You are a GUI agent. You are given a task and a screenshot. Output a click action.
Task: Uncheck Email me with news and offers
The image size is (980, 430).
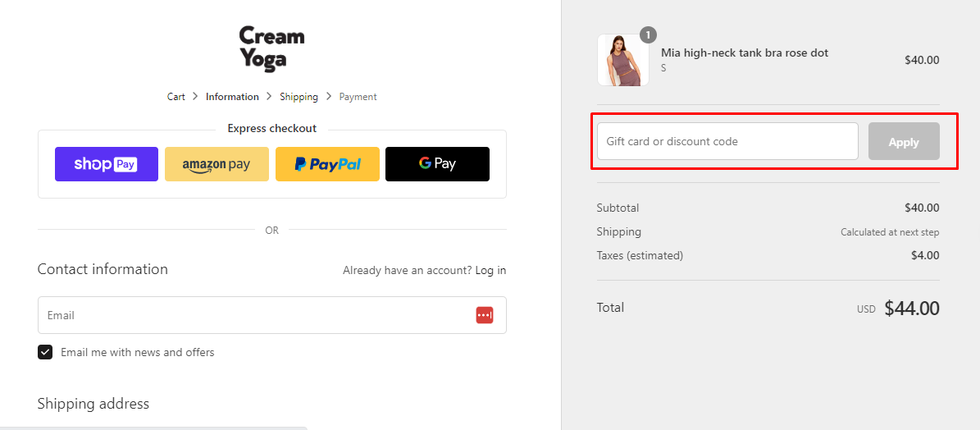point(45,352)
